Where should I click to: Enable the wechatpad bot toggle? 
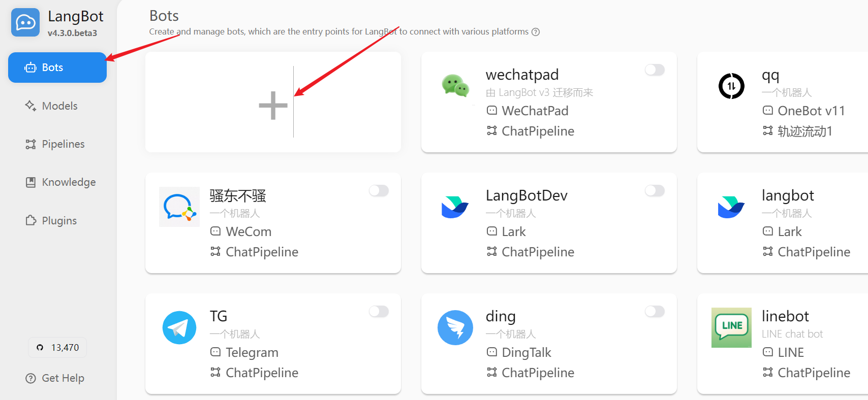tap(655, 70)
